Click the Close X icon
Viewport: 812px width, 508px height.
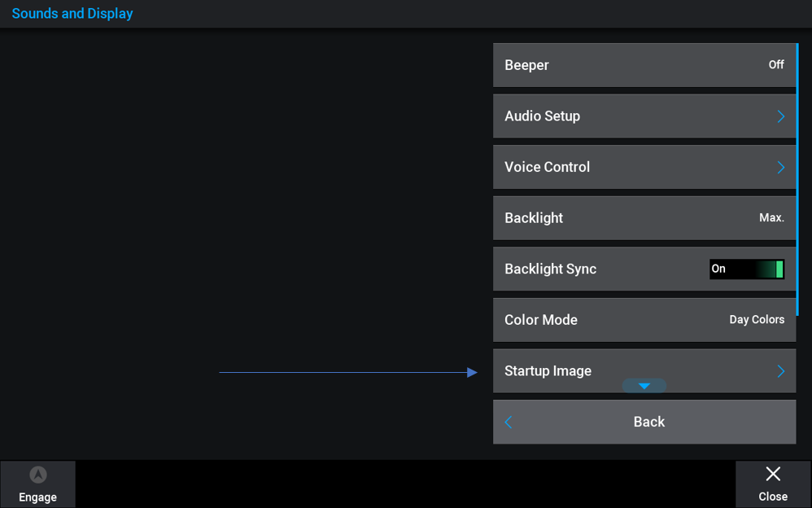pos(773,474)
